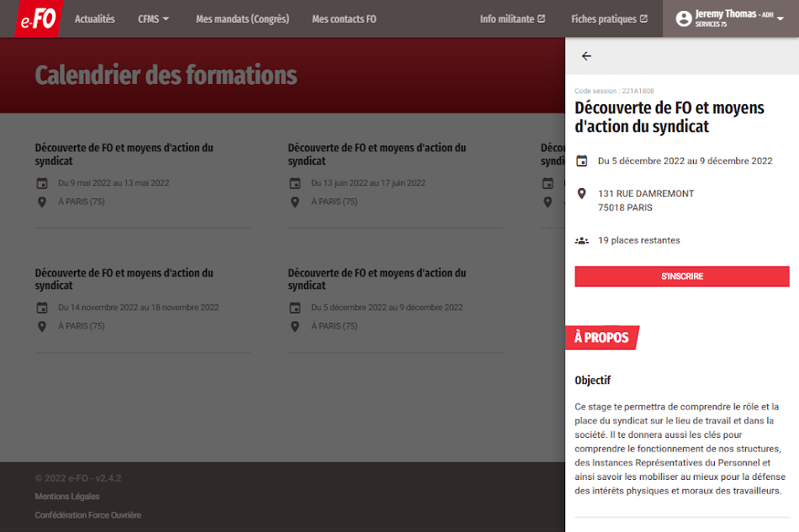This screenshot has height=532, width=799.
Task: Click location pin next to 131 Rue Damremont
Action: click(581, 194)
